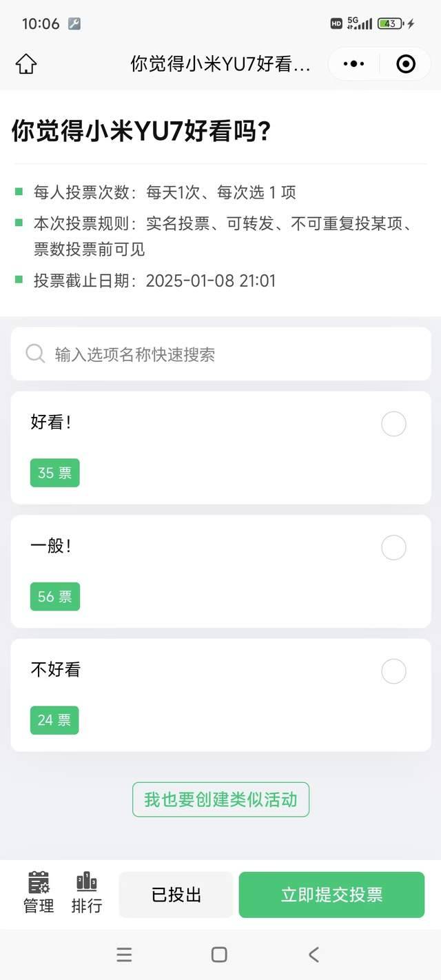Open the 管理 management icon
This screenshot has width=441, height=980.
[39, 892]
